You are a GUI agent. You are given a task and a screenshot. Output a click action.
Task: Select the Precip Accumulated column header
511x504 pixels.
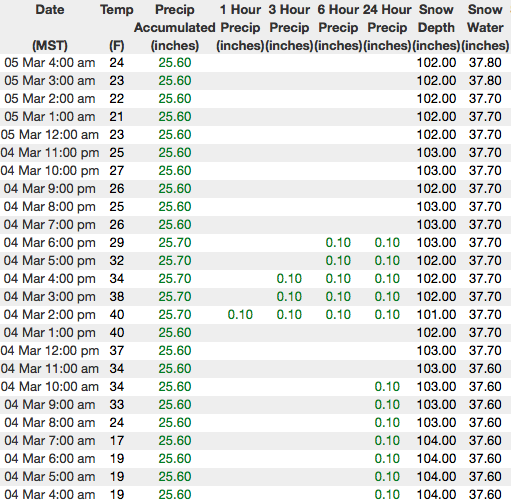175,27
